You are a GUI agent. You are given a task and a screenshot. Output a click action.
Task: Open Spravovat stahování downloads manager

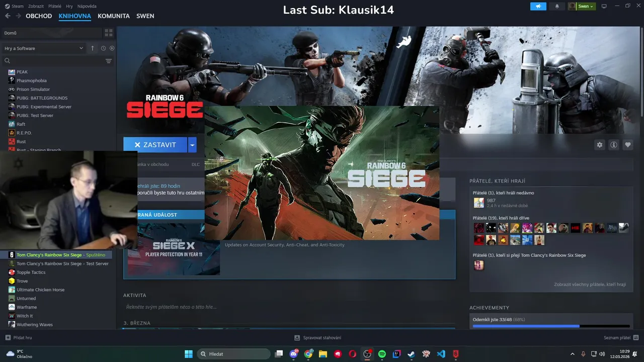[x=317, y=338]
